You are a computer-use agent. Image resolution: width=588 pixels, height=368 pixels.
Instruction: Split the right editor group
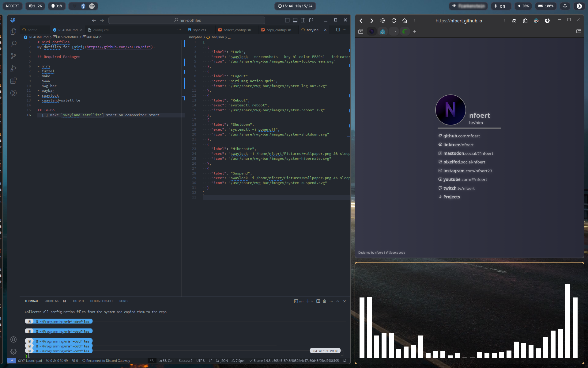338,30
